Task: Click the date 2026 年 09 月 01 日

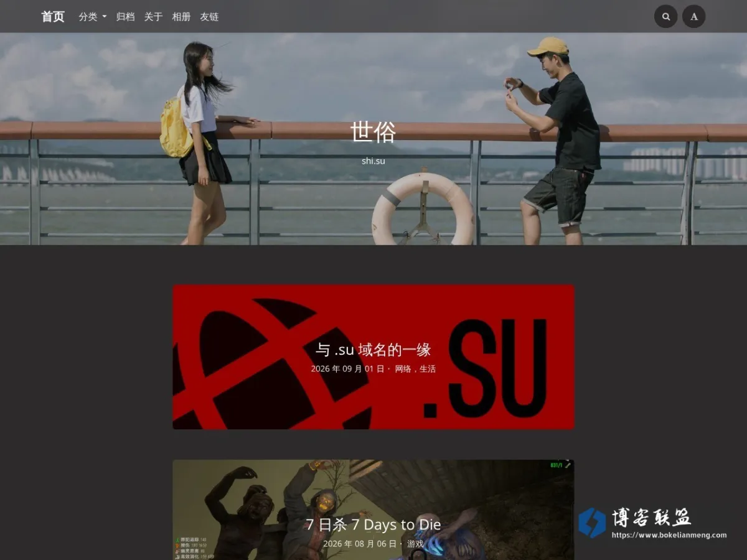Action: (347, 369)
